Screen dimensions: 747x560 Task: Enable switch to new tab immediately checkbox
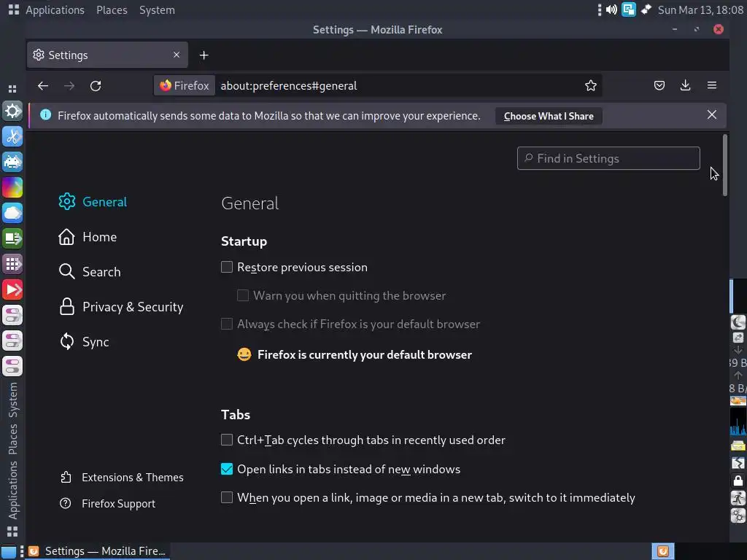coord(227,497)
